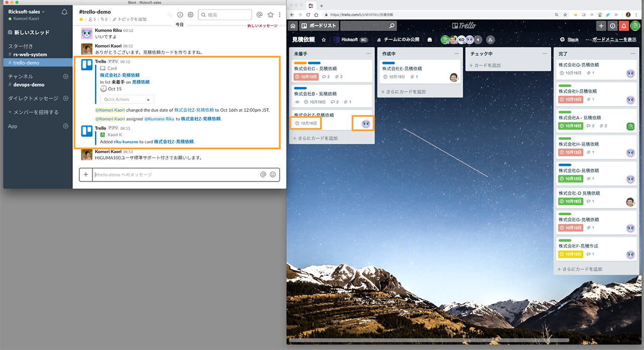Show channel details info icon in Slack

point(180,15)
